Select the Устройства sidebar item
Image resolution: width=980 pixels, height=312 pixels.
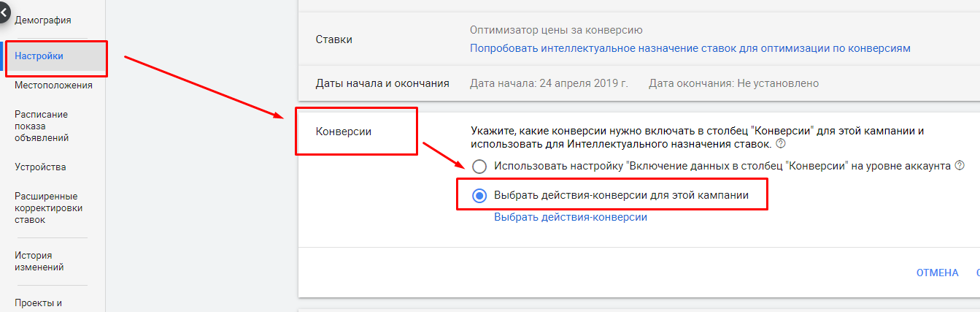click(x=40, y=167)
